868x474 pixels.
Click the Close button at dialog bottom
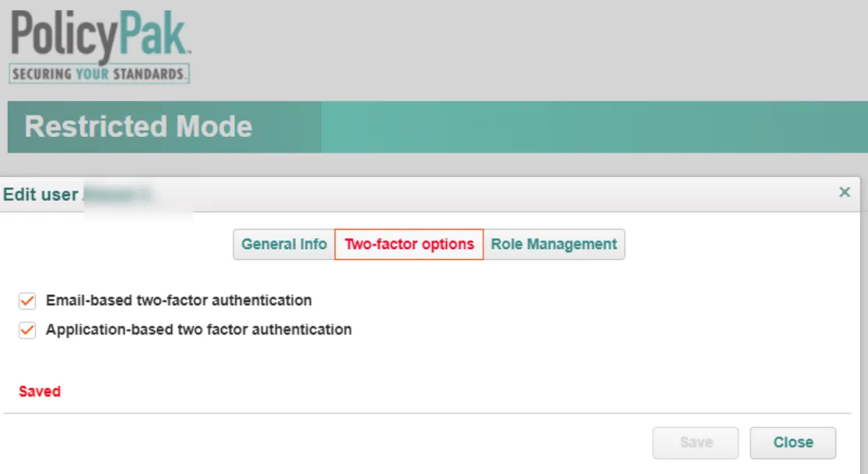tap(792, 442)
